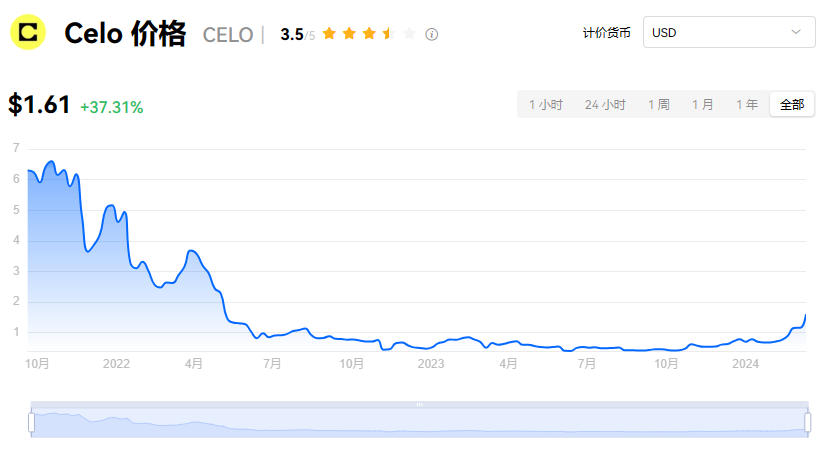
Task: Click the right range slider handle
Action: coord(808,422)
